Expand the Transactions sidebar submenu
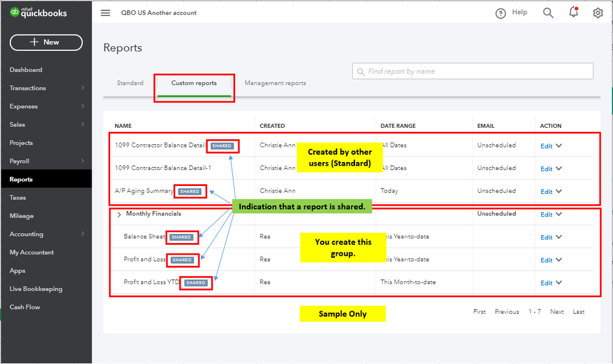The height and width of the screenshot is (364, 613). tap(83, 88)
